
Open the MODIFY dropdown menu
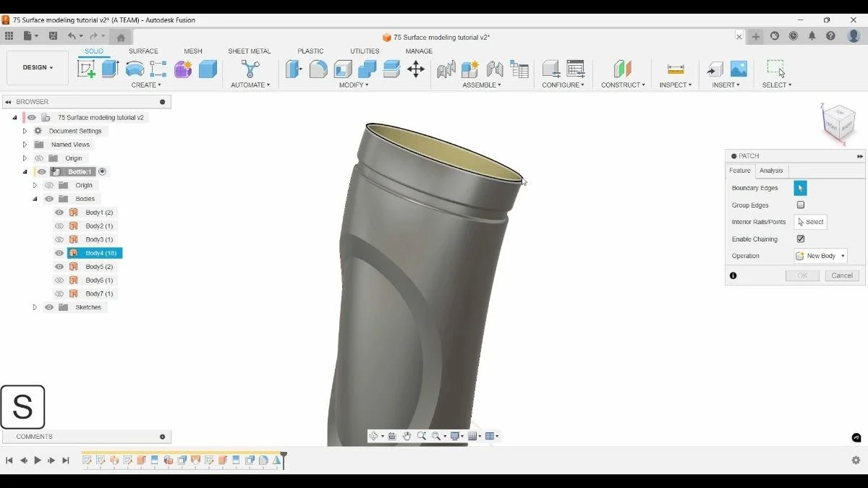coord(354,85)
